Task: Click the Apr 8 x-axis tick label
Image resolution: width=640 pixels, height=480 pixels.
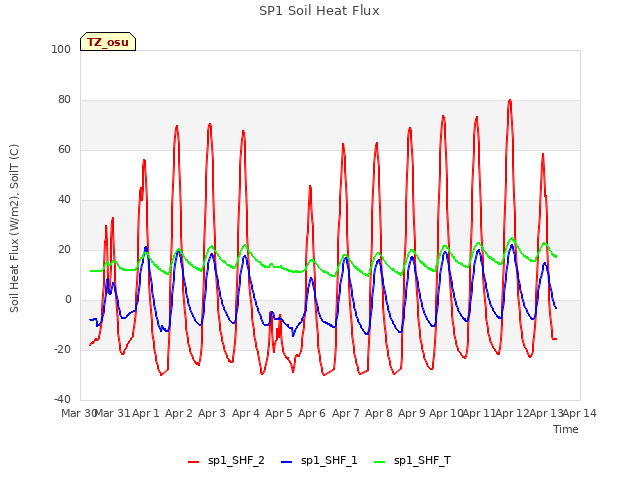Action: pos(379,413)
